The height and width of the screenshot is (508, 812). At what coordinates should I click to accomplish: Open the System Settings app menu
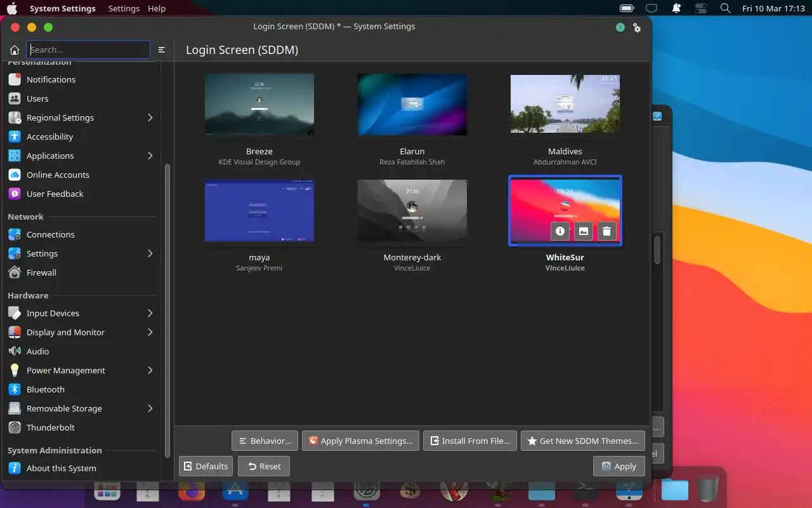click(63, 8)
